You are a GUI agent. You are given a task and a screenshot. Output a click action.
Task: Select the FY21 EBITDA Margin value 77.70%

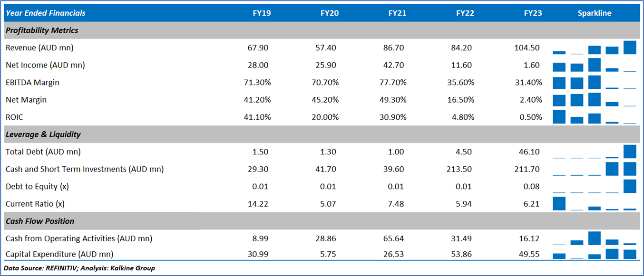click(x=395, y=83)
